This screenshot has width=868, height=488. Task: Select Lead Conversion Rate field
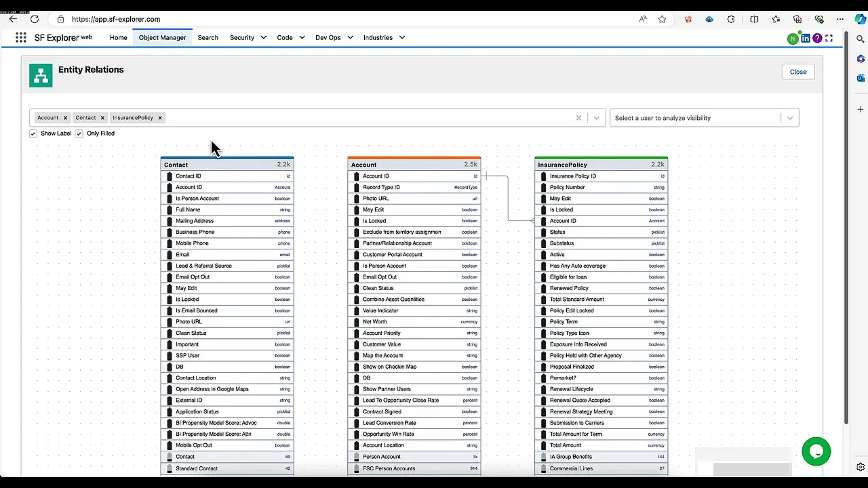pyautogui.click(x=414, y=423)
